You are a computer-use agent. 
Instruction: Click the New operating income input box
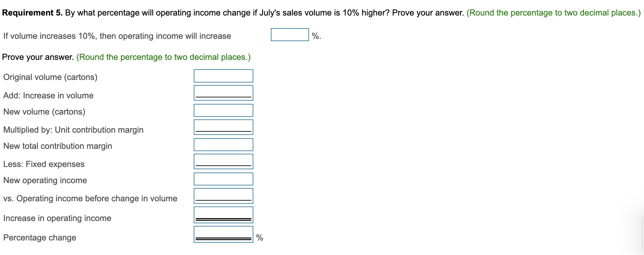click(223, 179)
